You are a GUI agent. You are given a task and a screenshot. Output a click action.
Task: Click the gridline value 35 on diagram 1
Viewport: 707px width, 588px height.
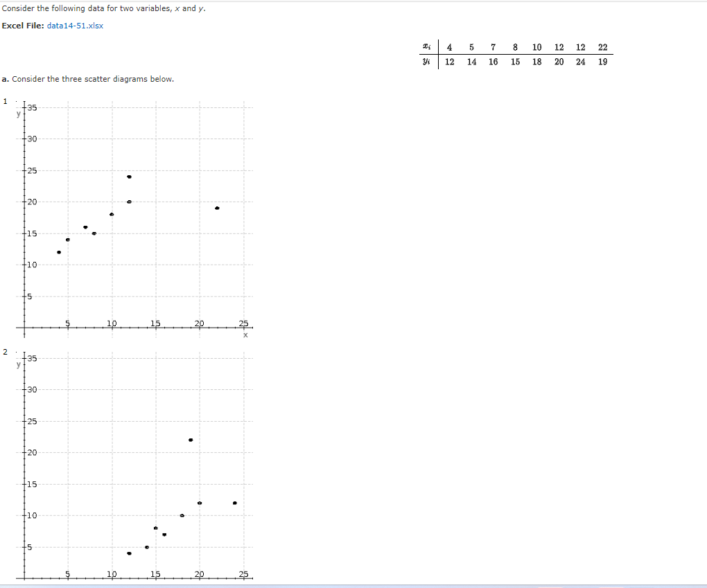(x=31, y=108)
